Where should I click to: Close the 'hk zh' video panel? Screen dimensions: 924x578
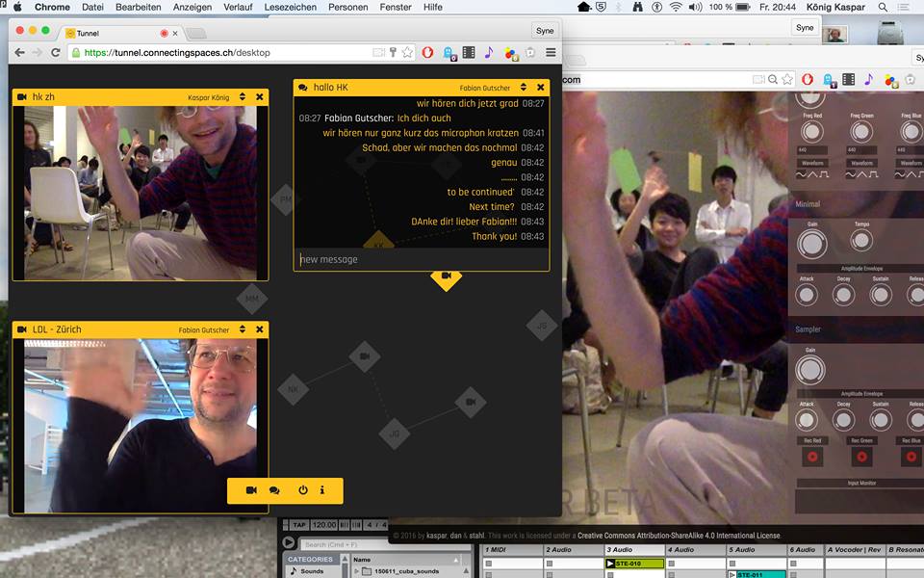tap(260, 96)
